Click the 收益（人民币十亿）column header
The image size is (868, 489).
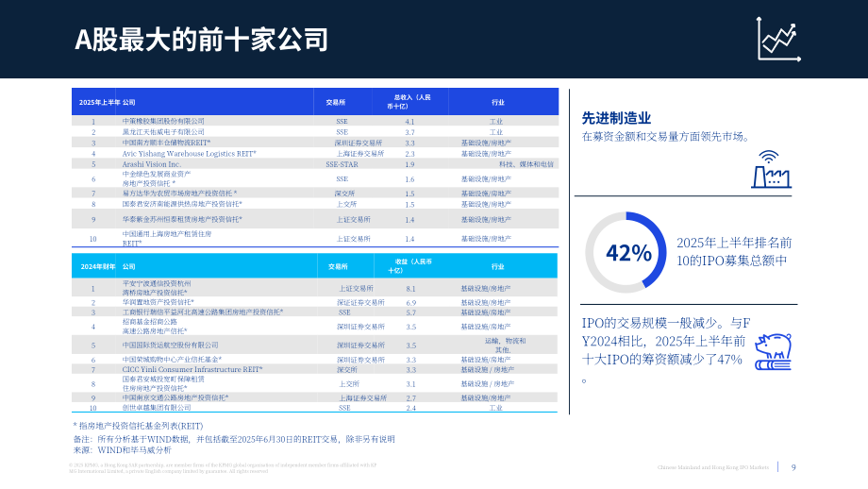(409, 266)
